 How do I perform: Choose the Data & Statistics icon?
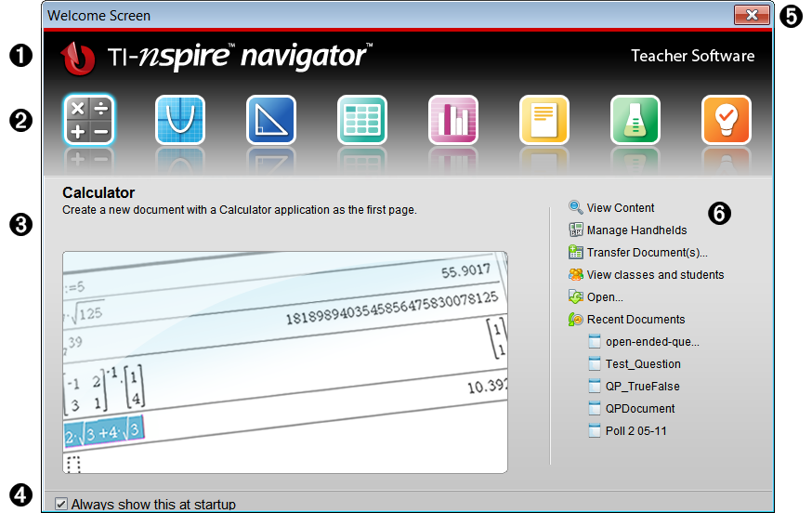[453, 120]
